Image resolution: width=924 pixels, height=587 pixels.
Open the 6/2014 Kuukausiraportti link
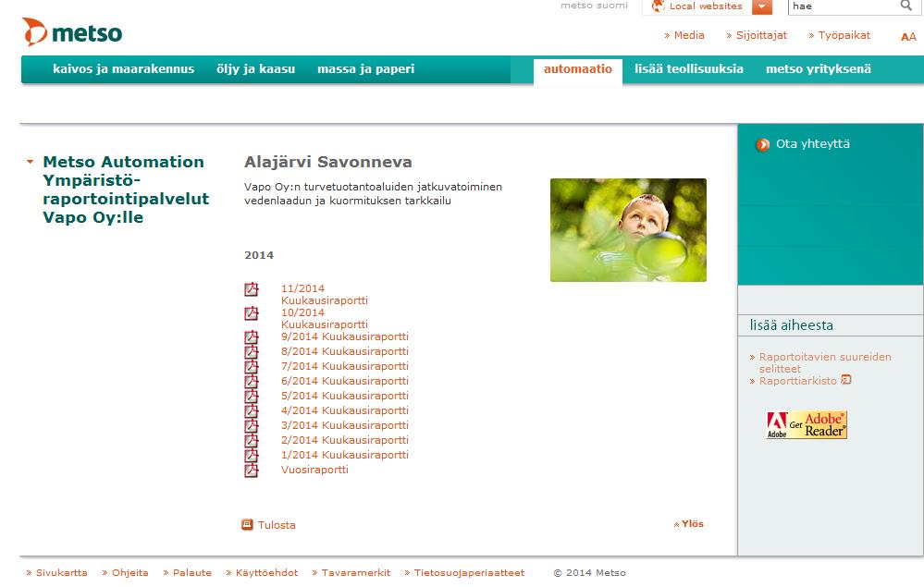[x=345, y=381]
